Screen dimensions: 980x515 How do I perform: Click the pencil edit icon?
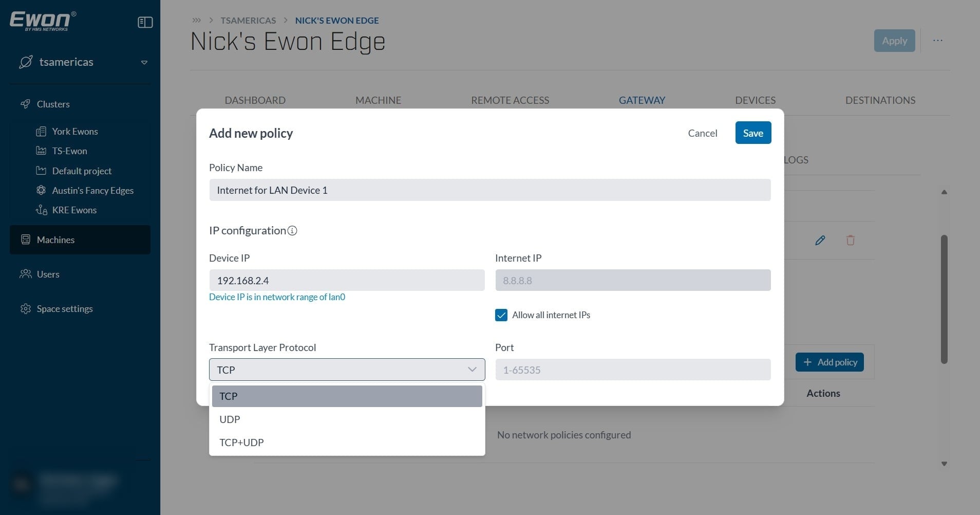[x=820, y=240]
